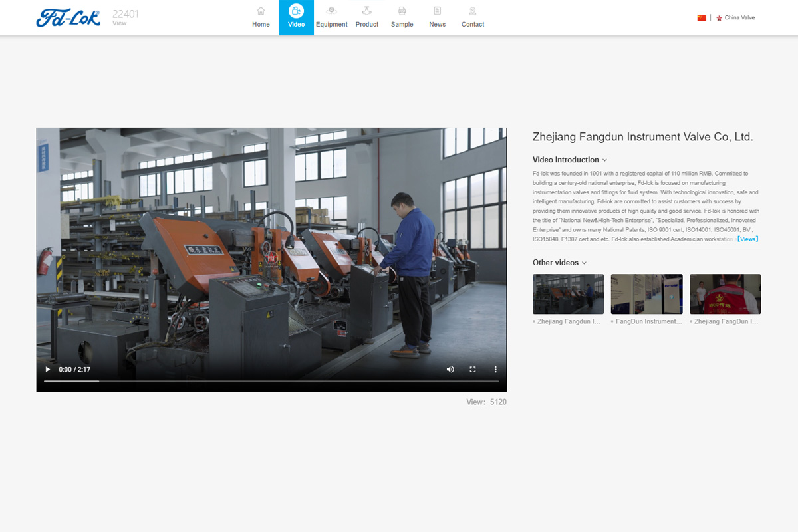Open the third video with red vest

coord(725,294)
